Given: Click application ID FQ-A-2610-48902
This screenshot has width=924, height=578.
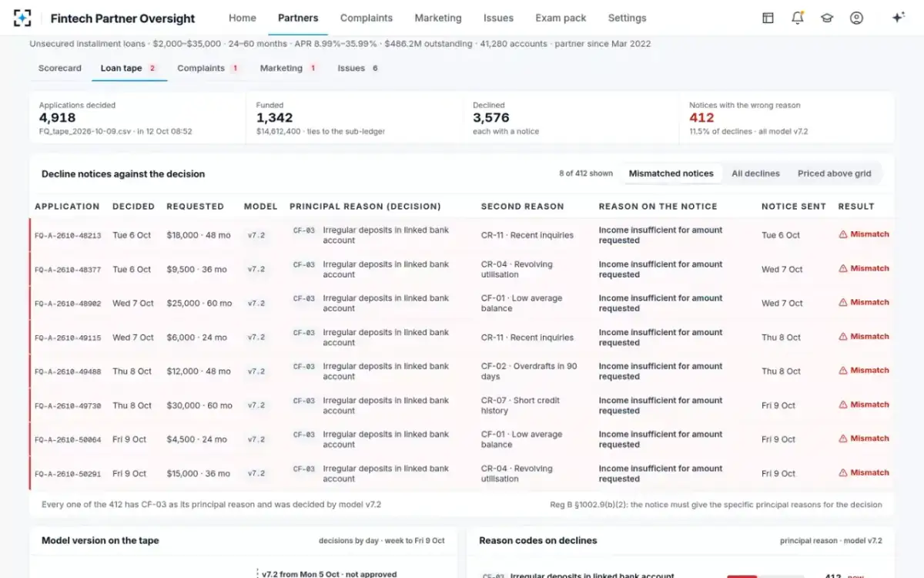Looking at the screenshot, I should (68, 304).
